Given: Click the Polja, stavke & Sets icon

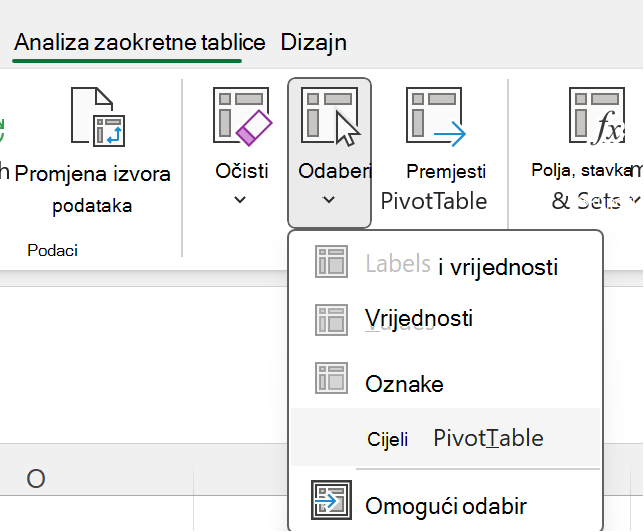Looking at the screenshot, I should coord(597,117).
